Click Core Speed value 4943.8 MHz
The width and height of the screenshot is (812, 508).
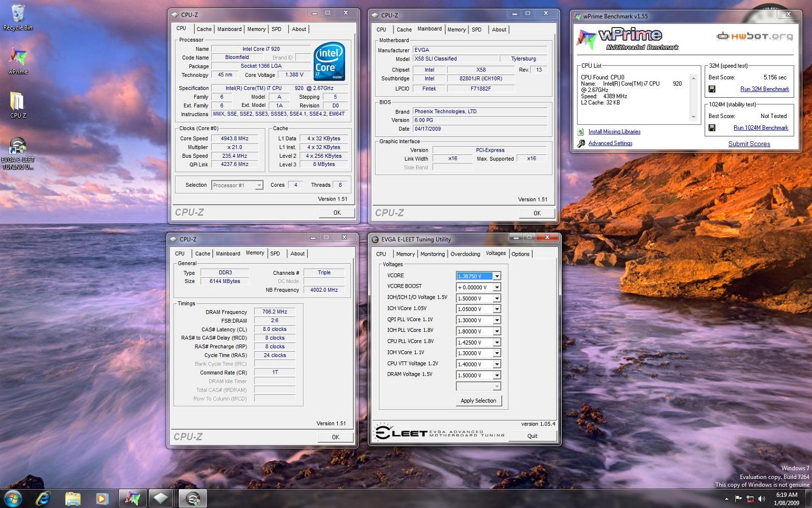point(235,138)
